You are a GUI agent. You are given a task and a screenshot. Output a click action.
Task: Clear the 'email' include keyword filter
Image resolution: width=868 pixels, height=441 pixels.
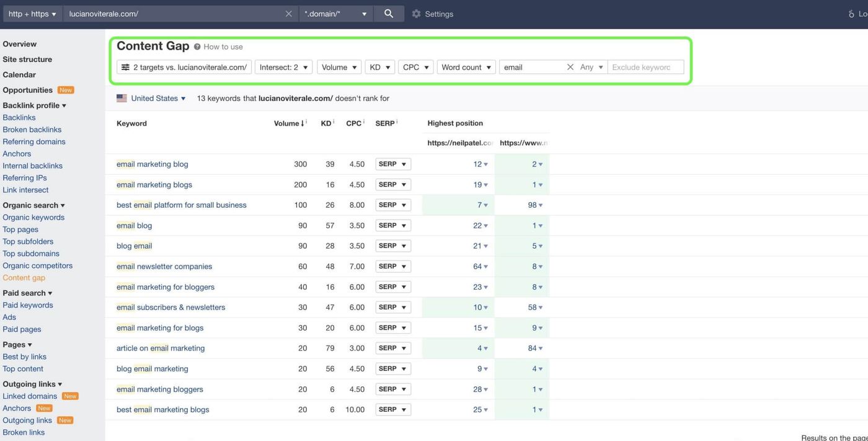pos(570,67)
